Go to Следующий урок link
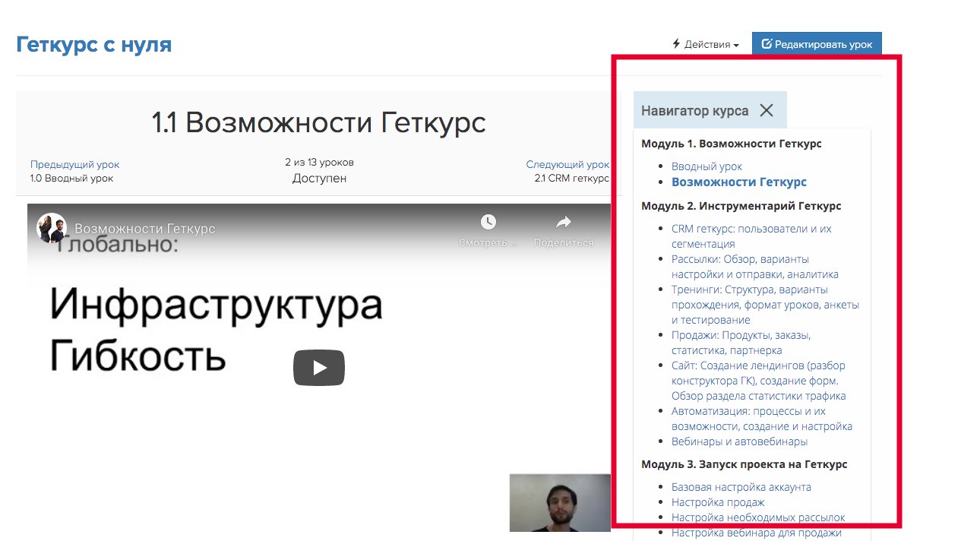This screenshot has width=980, height=541. (567, 164)
